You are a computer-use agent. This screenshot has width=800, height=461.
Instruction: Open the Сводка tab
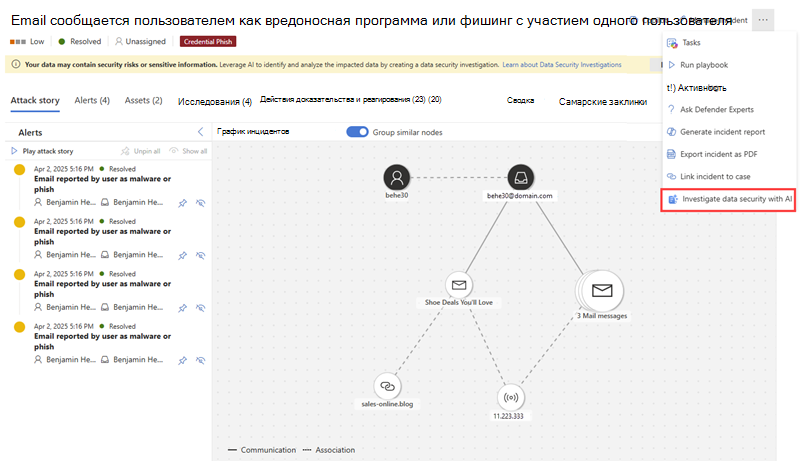coord(520,100)
